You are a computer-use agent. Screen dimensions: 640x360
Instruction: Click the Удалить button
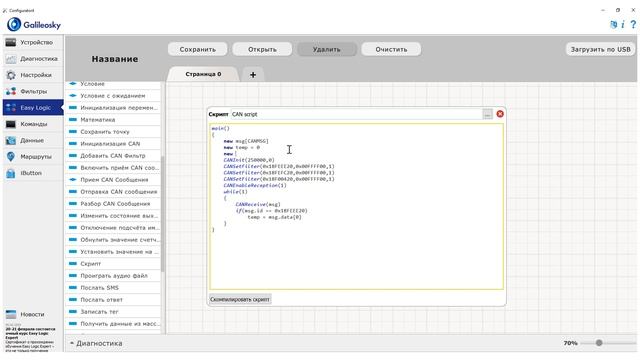coord(327,49)
